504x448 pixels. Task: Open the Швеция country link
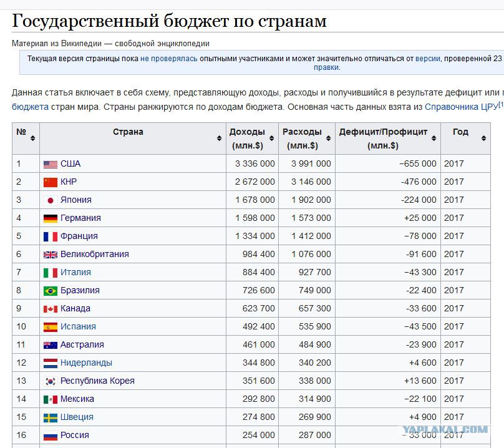(77, 417)
